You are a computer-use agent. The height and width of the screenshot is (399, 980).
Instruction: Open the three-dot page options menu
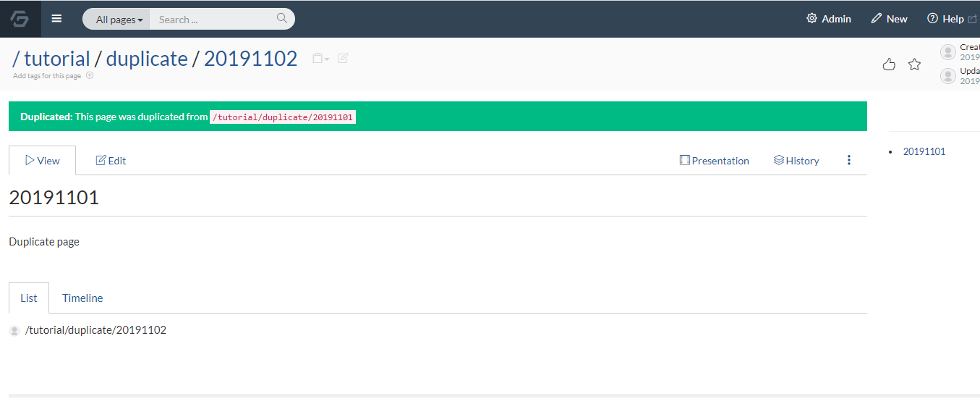point(849,161)
